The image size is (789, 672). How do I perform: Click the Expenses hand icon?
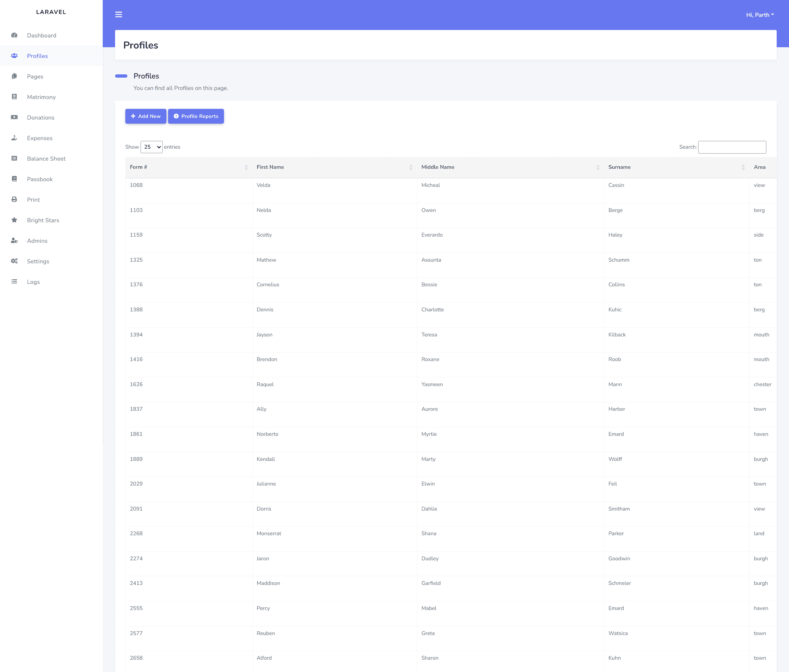tap(14, 138)
